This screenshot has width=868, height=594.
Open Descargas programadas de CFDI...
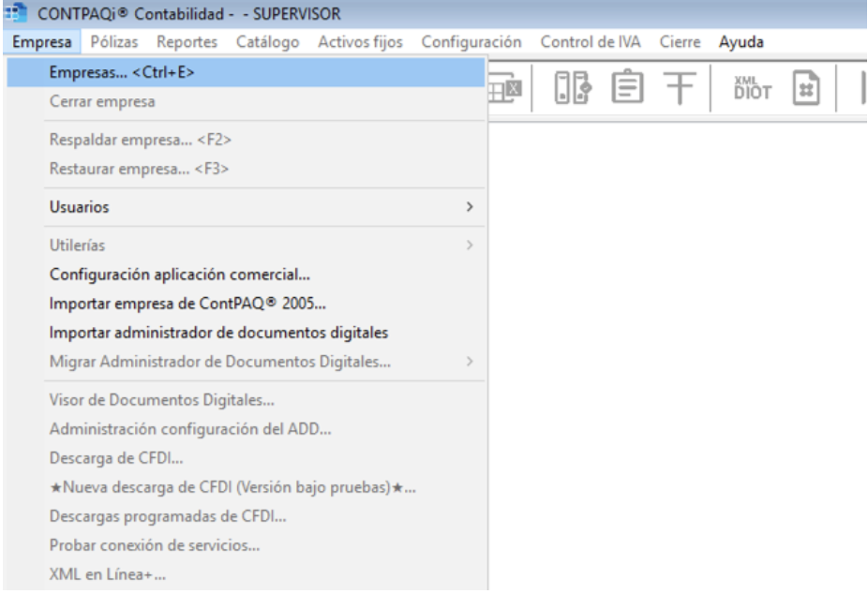coord(246,516)
